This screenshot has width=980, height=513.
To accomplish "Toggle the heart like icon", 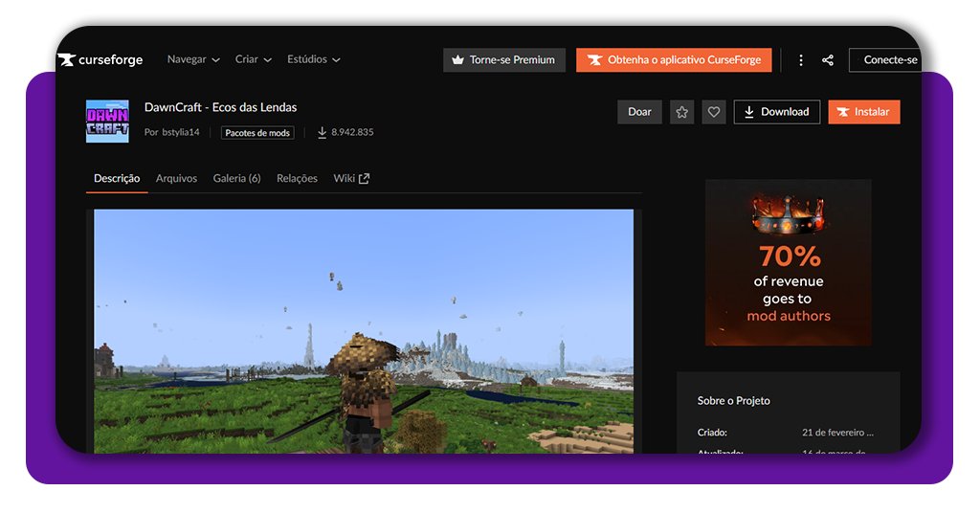I will [714, 112].
